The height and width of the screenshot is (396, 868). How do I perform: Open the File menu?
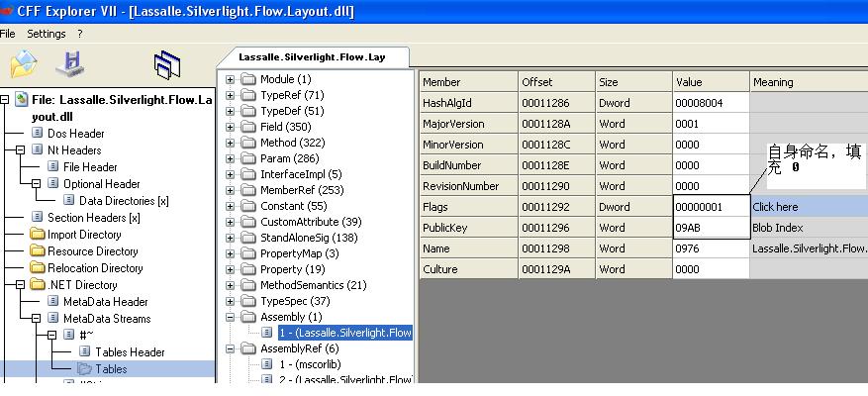click(x=9, y=34)
